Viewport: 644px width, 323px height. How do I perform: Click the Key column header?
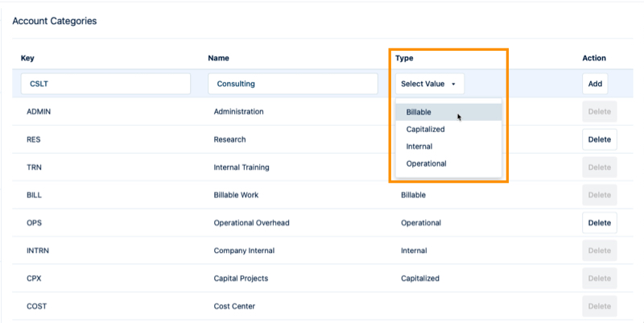(27, 58)
